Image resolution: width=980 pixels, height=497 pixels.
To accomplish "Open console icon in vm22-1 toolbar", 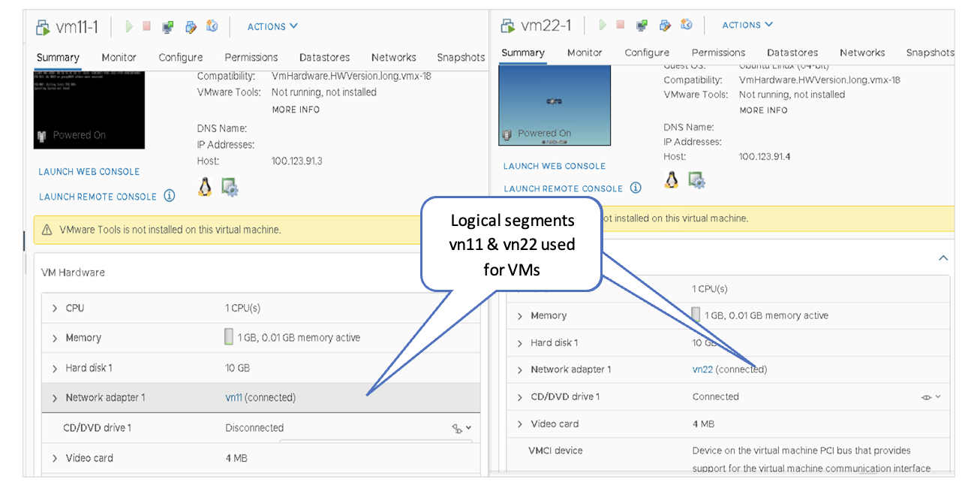I will 642,26.
